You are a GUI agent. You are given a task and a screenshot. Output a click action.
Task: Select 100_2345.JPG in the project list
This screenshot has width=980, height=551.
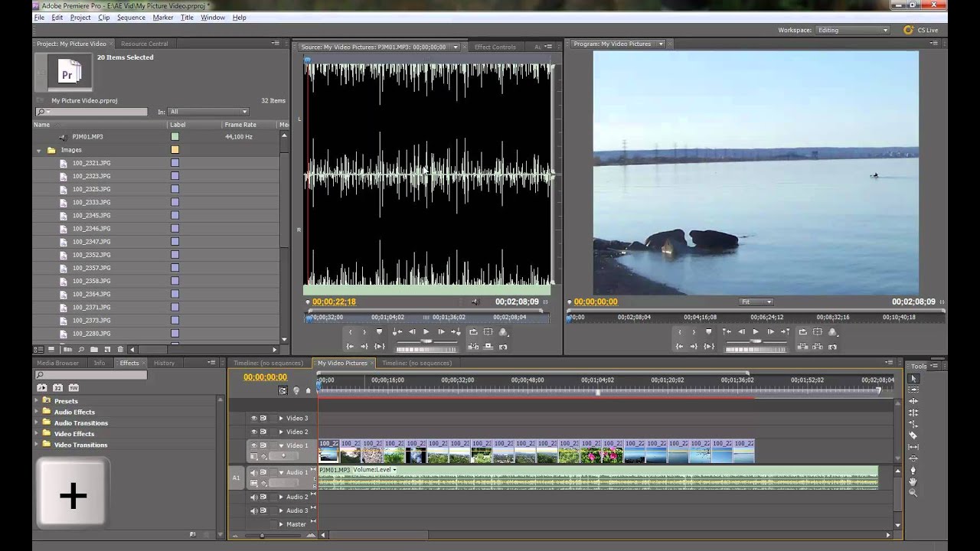(91, 215)
